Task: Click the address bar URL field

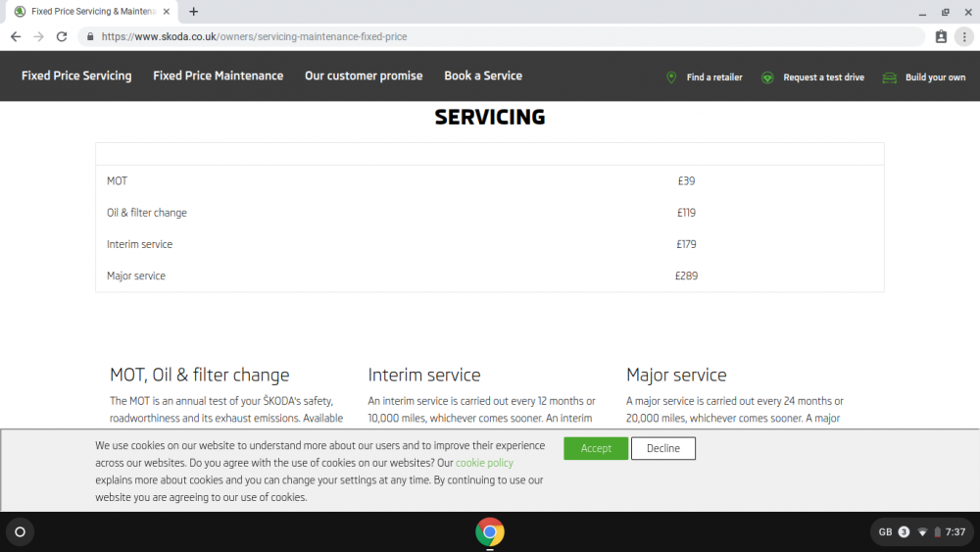Action: pyautogui.click(x=500, y=37)
